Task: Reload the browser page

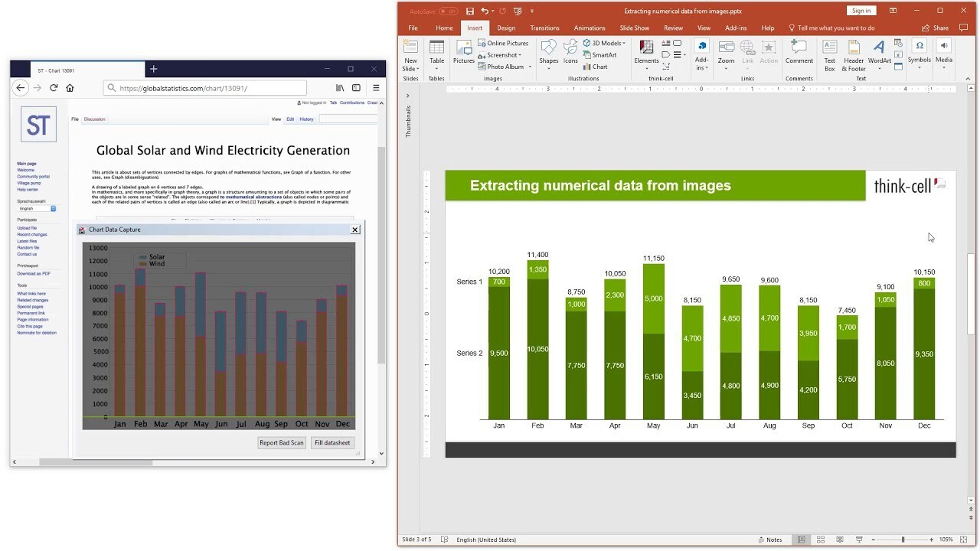Action: click(x=54, y=88)
